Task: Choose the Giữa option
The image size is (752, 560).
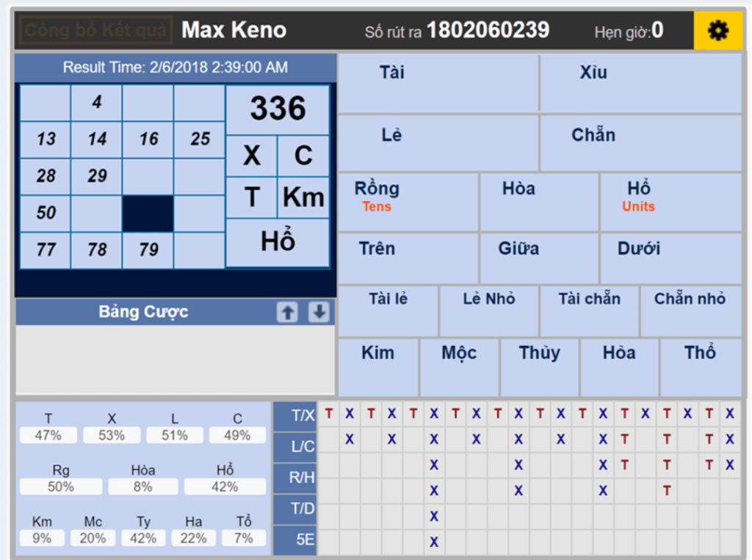Action: (540, 259)
